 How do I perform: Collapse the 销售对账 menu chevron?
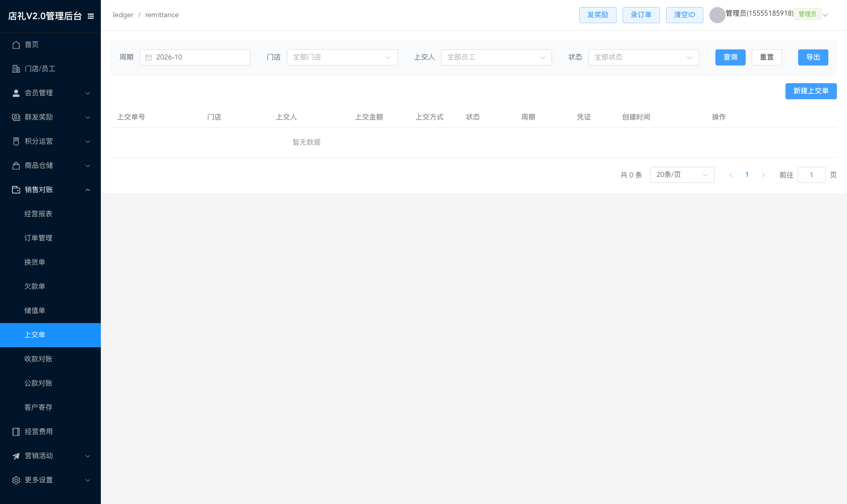click(x=88, y=190)
